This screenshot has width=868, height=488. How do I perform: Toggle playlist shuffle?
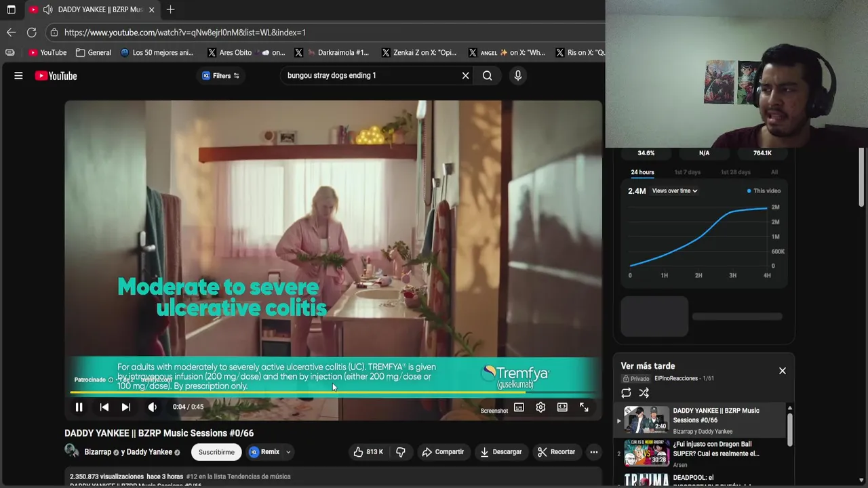click(644, 393)
